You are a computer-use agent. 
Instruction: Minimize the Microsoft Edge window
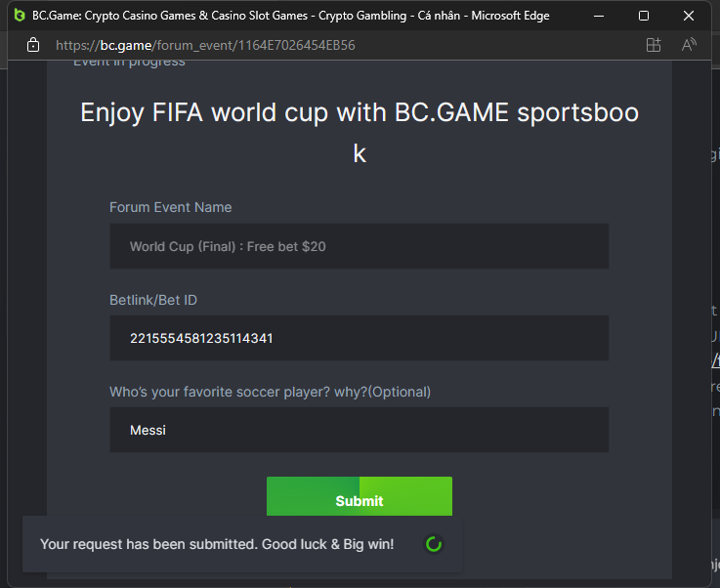point(599,16)
